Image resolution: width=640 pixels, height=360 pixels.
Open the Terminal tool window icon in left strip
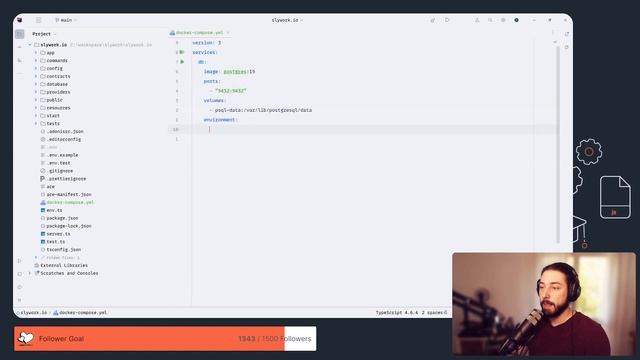pos(20,273)
